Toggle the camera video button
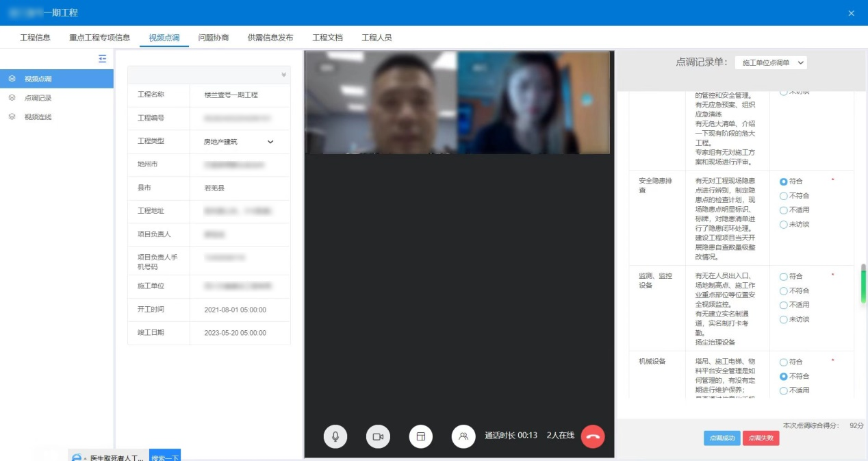The height and width of the screenshot is (461, 868). (x=378, y=436)
